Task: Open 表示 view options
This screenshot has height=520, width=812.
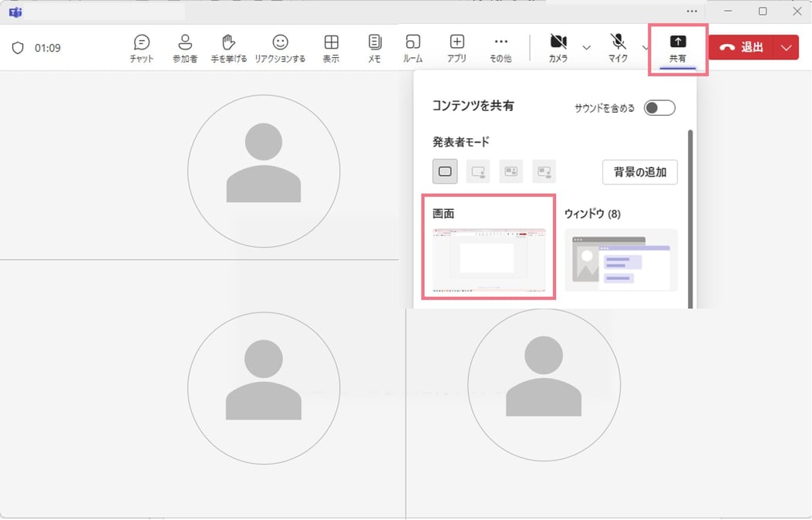Action: [x=331, y=49]
